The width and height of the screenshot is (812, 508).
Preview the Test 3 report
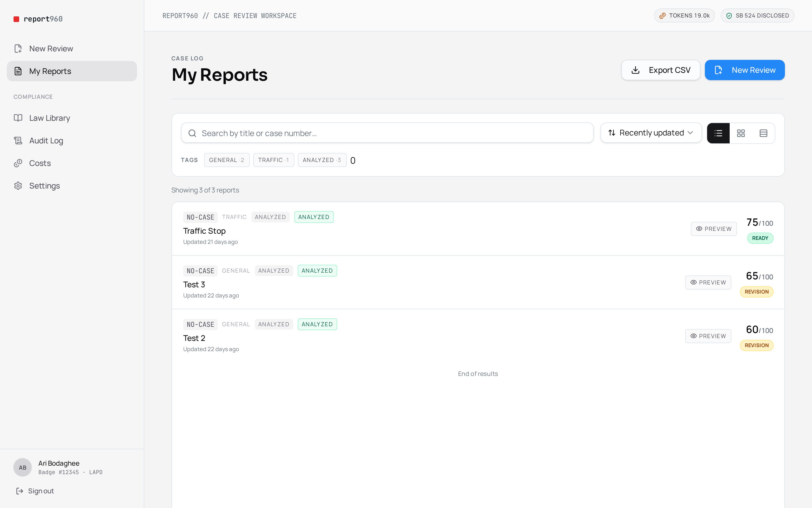pos(708,282)
